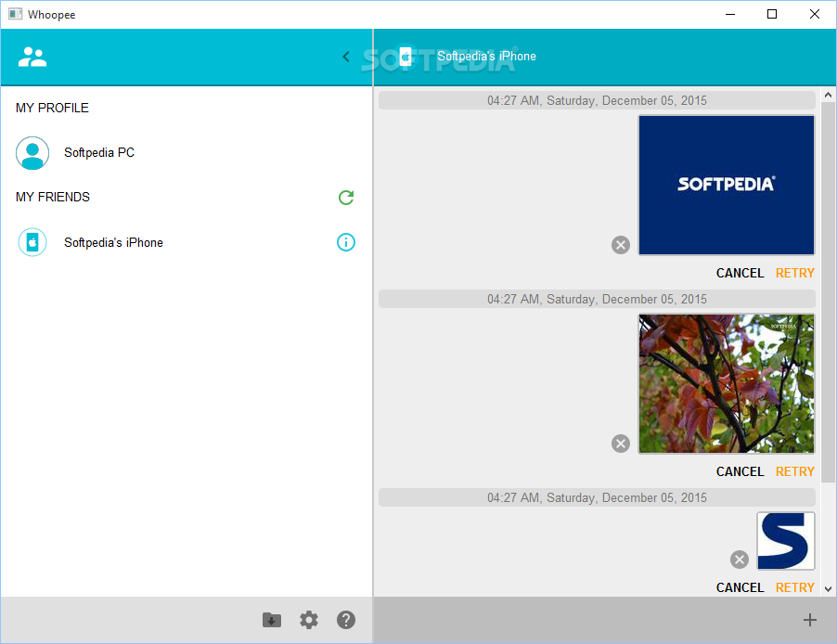
Task: Click the iPhone icon in chat header
Action: pyautogui.click(x=406, y=56)
